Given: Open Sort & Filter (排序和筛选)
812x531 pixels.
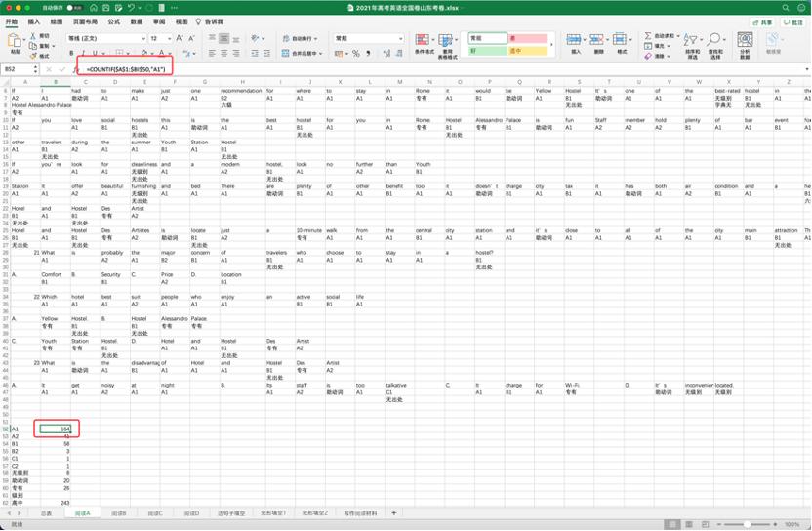Looking at the screenshot, I should click(x=692, y=46).
